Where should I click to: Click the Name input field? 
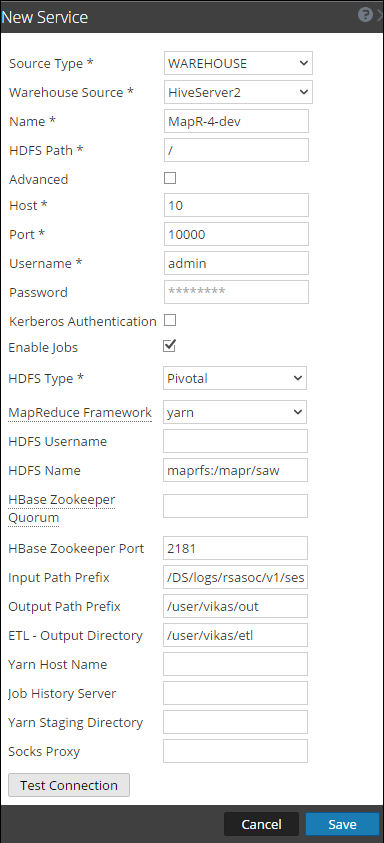[x=237, y=122]
